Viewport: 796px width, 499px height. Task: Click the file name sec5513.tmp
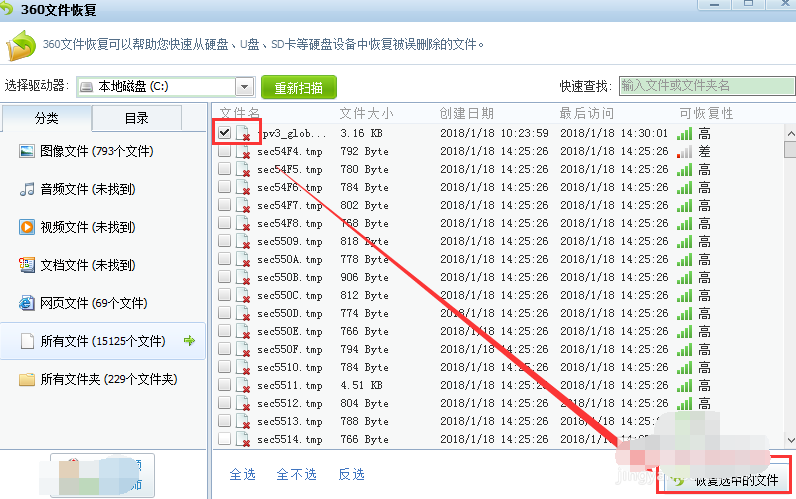pos(290,421)
